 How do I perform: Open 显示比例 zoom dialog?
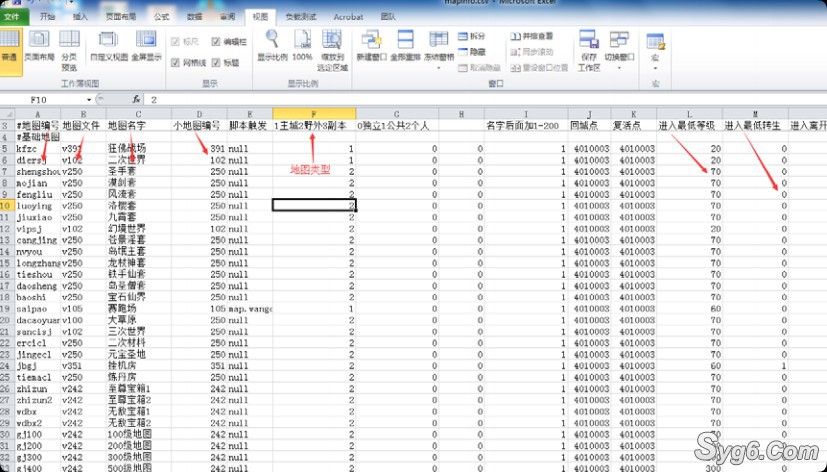(x=272, y=46)
